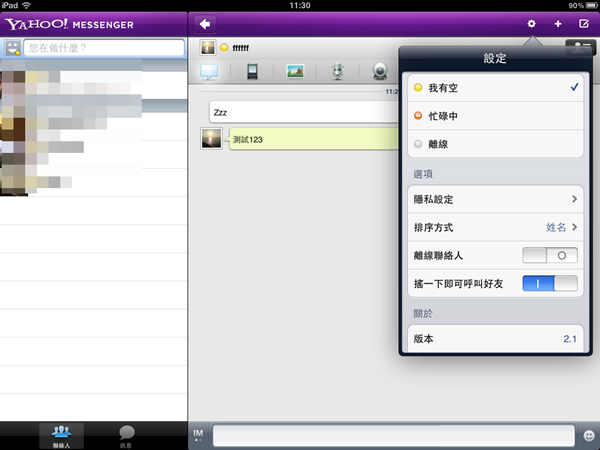The image size is (600, 450).
Task: Tap the 版本 2.1 version row
Action: point(496,339)
